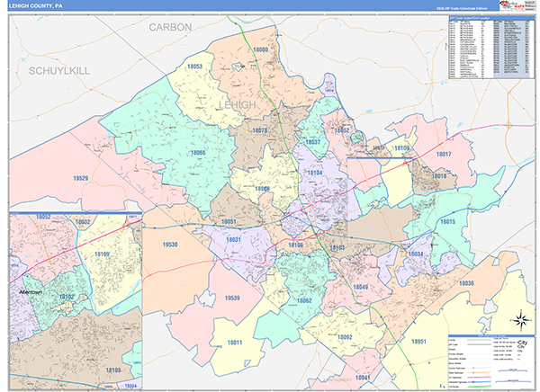Select ZIP code 19539 label

click(x=232, y=298)
